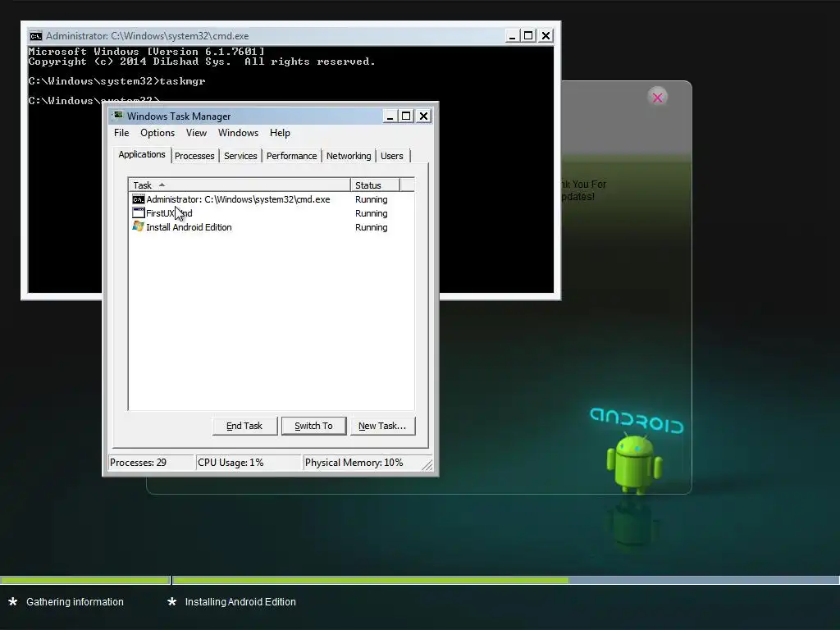Click the Switch To button
This screenshot has height=630, width=840.
point(313,426)
